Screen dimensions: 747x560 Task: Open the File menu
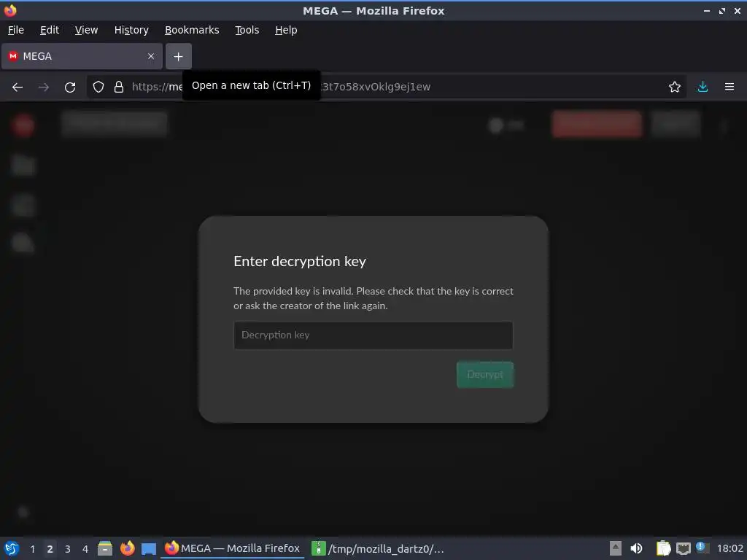(x=16, y=30)
